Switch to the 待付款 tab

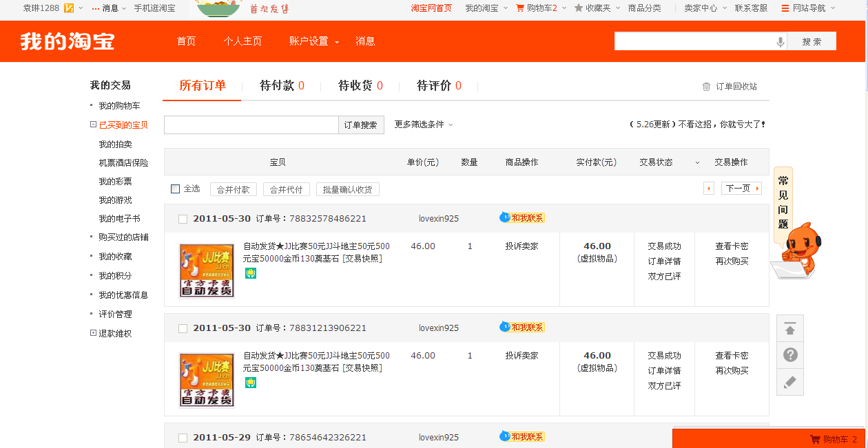tap(282, 86)
